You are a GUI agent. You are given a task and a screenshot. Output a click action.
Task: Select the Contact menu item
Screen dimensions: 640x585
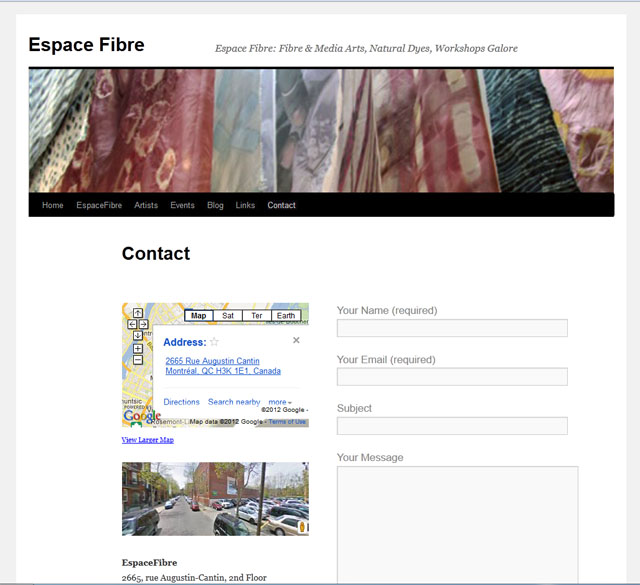(x=281, y=205)
